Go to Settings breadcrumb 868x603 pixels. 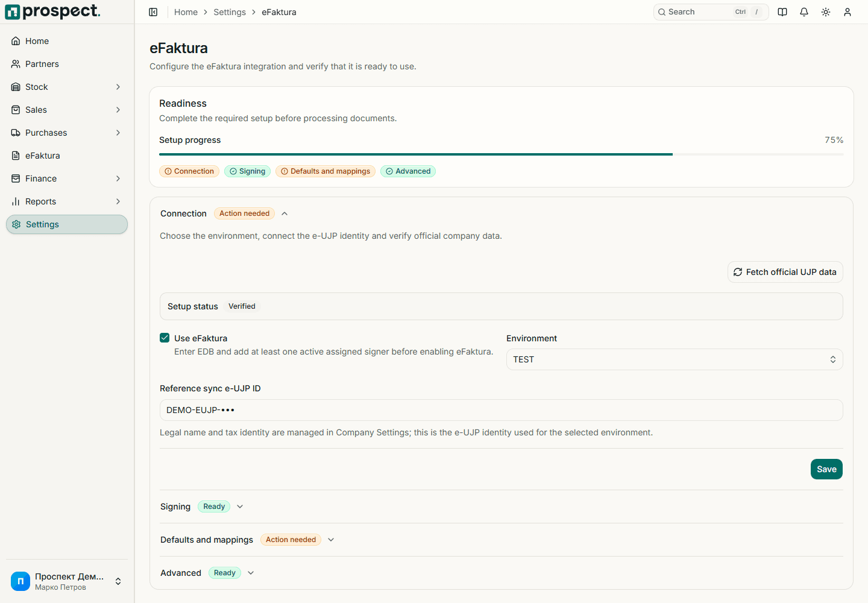click(x=230, y=12)
